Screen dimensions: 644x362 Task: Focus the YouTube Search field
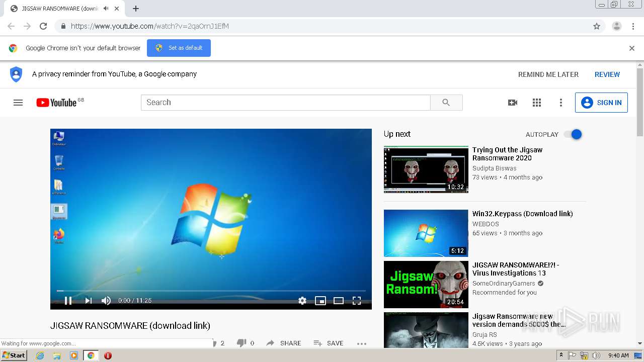click(x=285, y=103)
